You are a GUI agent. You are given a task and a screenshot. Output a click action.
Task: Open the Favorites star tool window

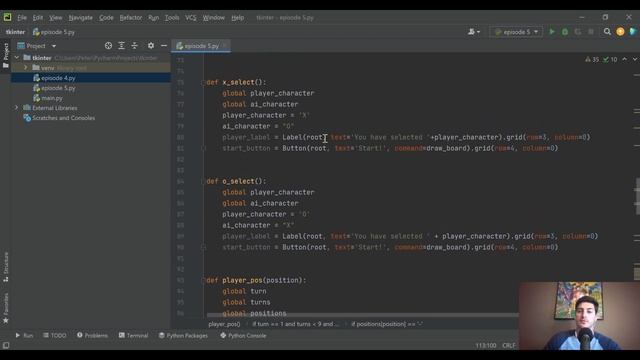point(6,308)
